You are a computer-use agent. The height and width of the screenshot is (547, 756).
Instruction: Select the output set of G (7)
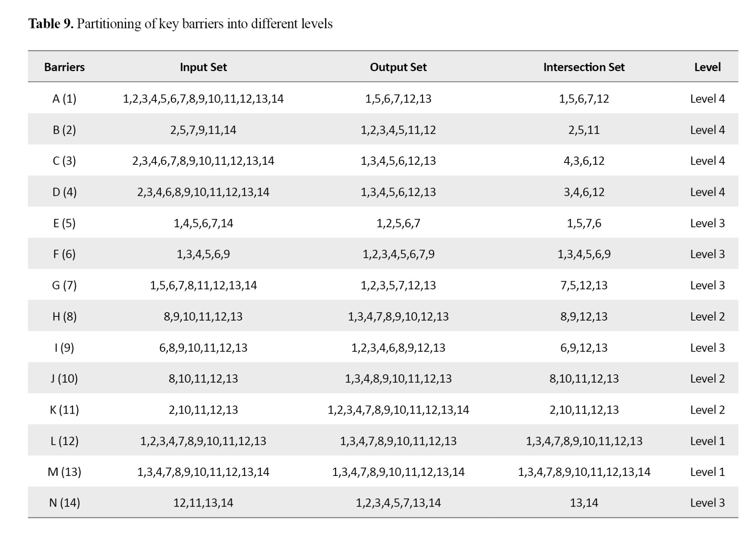tap(398, 285)
